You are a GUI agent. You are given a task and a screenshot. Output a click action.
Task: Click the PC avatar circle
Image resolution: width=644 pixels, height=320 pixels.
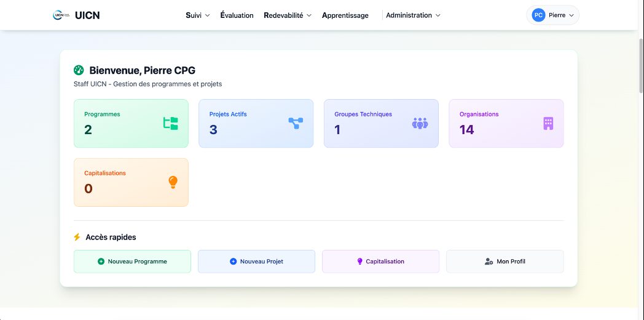point(538,15)
